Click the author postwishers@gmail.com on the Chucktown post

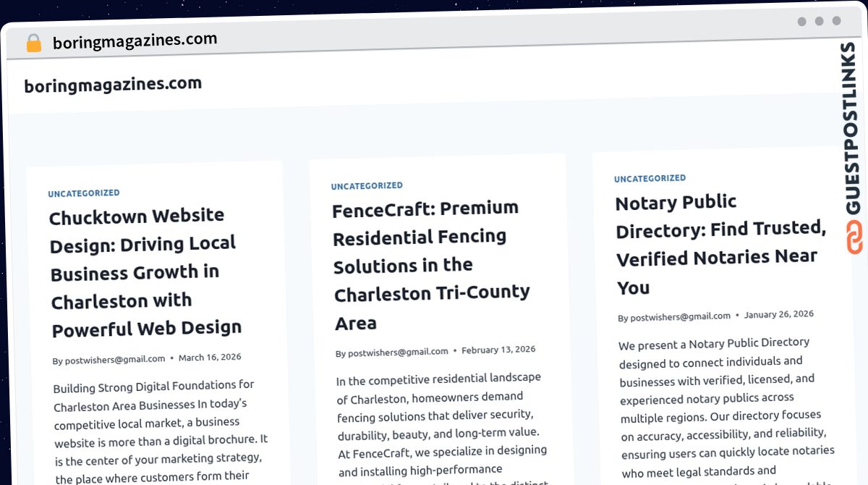115,360
